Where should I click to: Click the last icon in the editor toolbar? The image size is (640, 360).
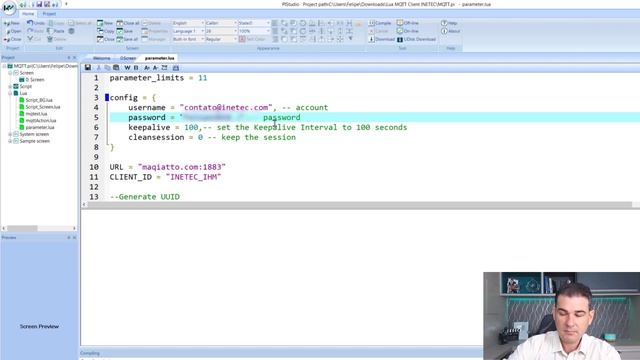coord(176,68)
